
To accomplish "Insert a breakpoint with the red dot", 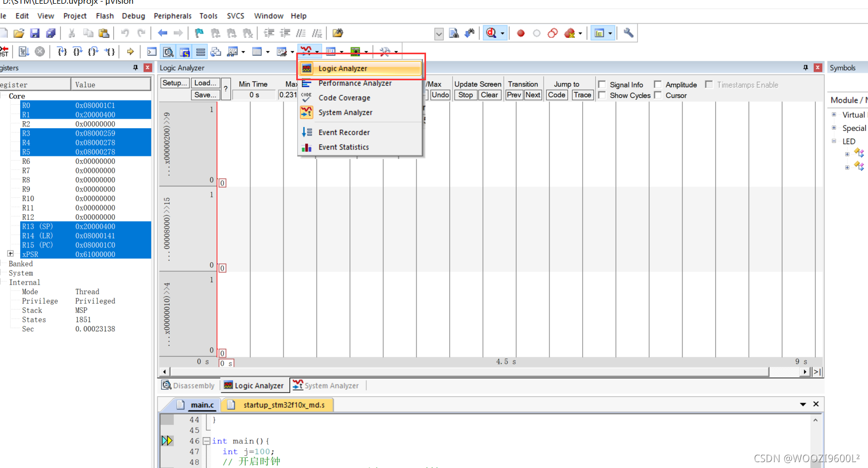I will pos(521,33).
